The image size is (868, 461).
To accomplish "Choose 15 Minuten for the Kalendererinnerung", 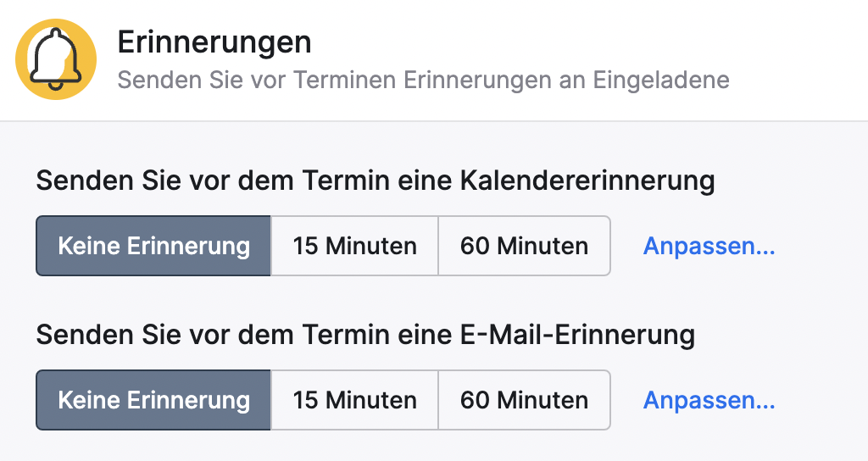I will click(x=354, y=246).
